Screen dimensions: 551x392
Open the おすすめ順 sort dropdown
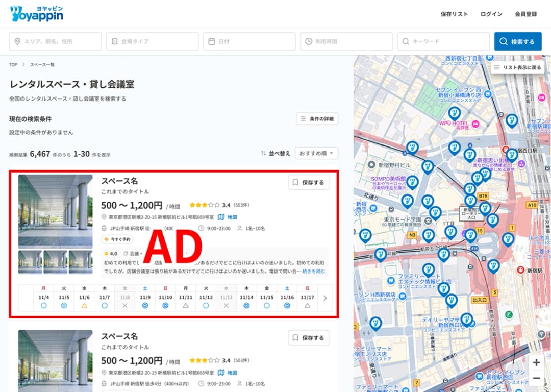[316, 153]
